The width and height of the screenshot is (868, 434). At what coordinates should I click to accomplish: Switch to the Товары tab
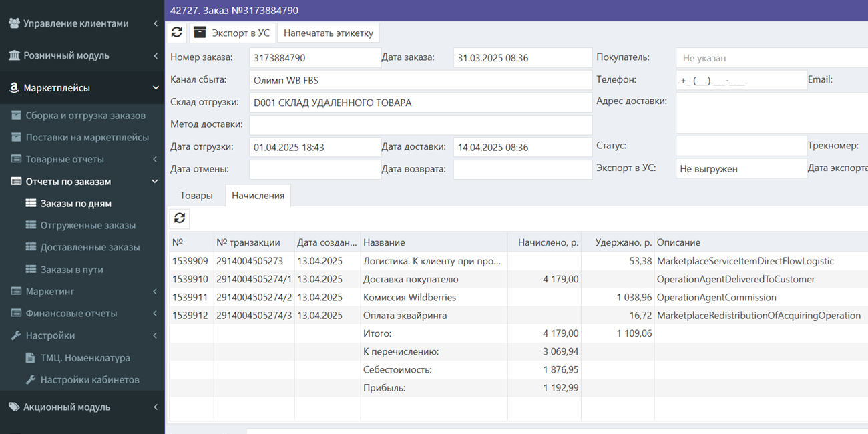click(196, 195)
